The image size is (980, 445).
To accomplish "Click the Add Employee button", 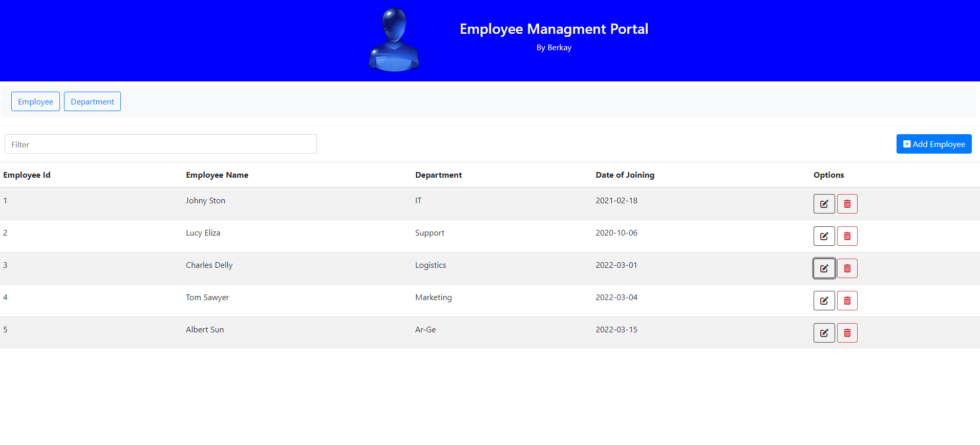I will pos(934,144).
